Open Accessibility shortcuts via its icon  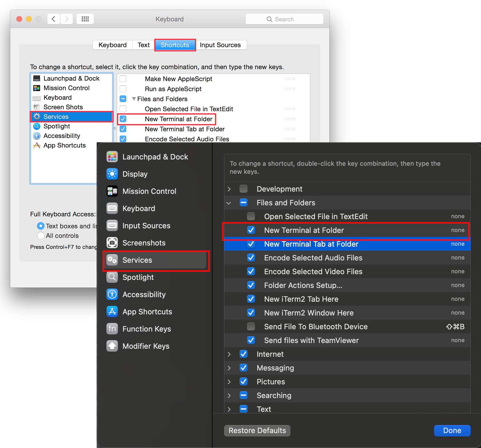click(112, 294)
